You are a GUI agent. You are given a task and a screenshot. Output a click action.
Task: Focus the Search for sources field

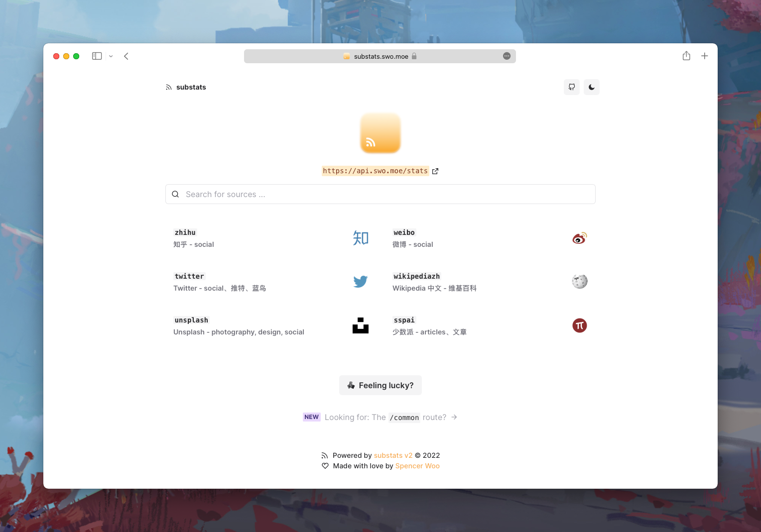380,194
